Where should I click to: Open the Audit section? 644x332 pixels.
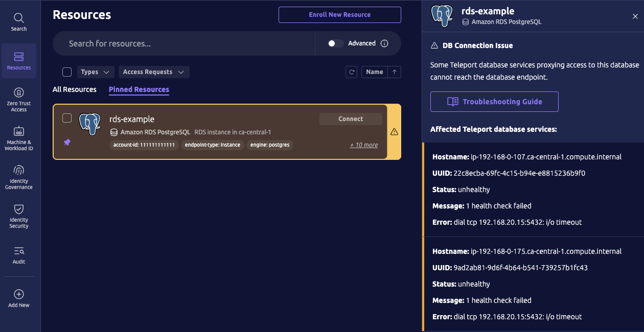click(19, 255)
